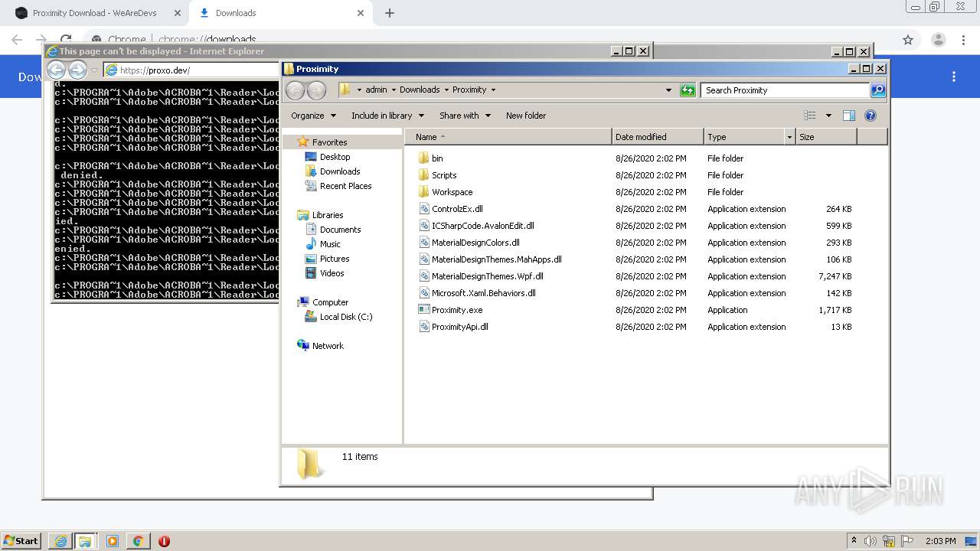Show hidden system tray icons

854,541
